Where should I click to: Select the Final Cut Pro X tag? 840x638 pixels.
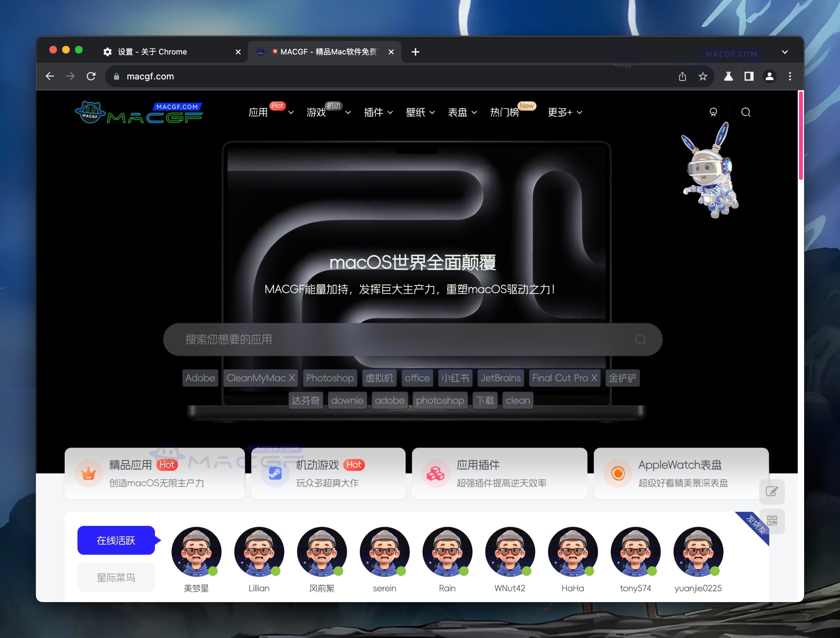coord(564,378)
